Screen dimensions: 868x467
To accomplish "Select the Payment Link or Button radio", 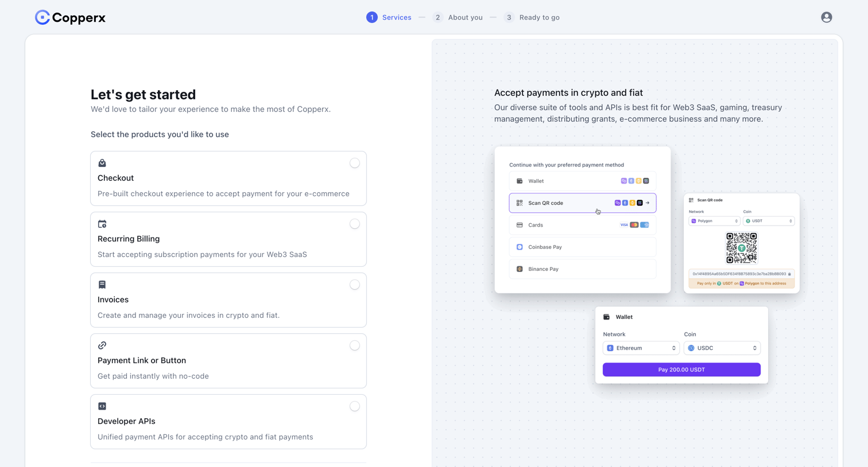I will point(355,345).
